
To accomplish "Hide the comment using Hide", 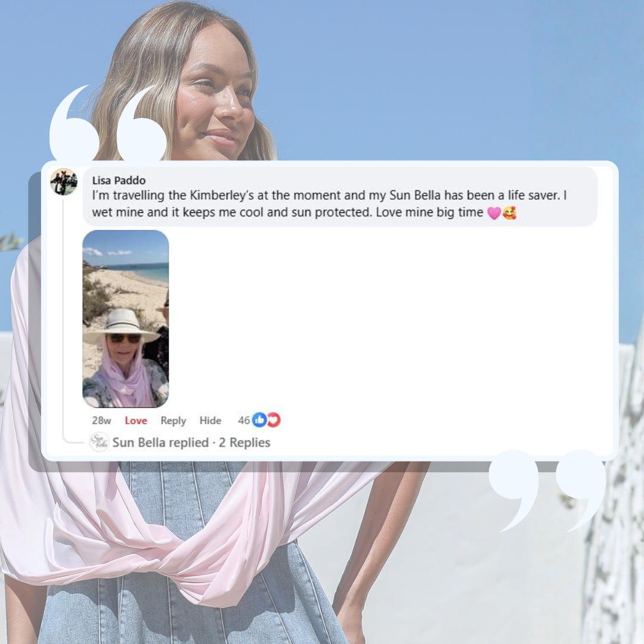I will [210, 420].
